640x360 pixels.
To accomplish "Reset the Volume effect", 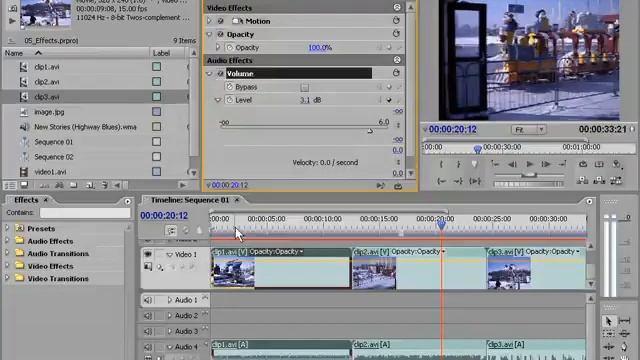I will [396, 73].
